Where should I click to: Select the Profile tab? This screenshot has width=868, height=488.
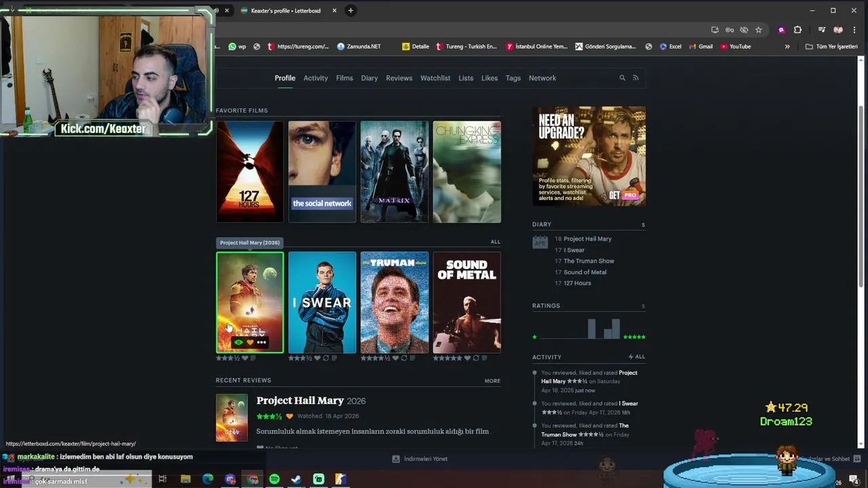point(285,78)
